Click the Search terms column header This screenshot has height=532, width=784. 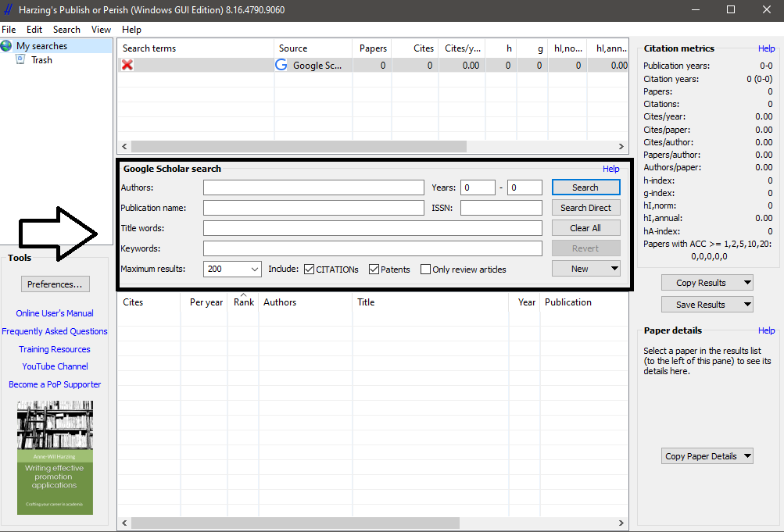[196, 48]
